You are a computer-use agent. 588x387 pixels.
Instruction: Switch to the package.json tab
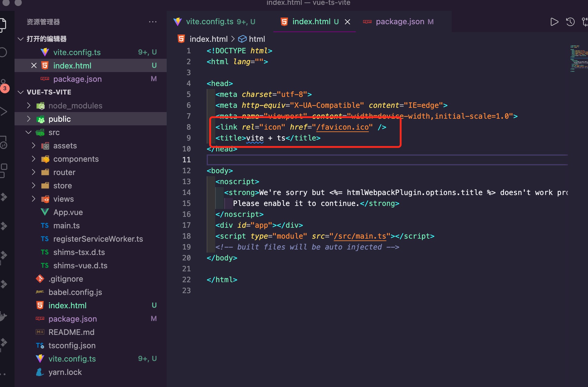398,22
